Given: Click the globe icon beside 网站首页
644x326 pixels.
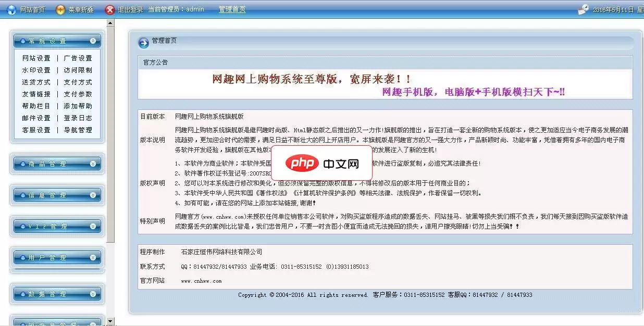Looking at the screenshot, I should point(11,9).
